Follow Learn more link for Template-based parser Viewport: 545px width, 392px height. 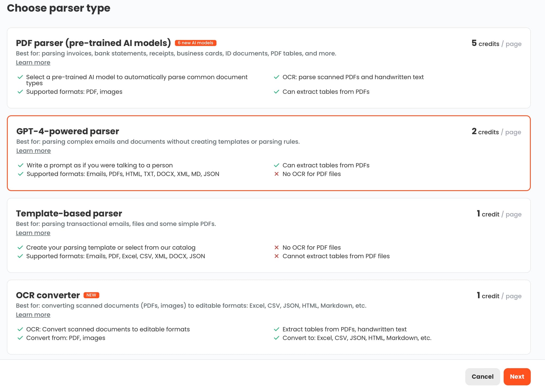coord(33,233)
